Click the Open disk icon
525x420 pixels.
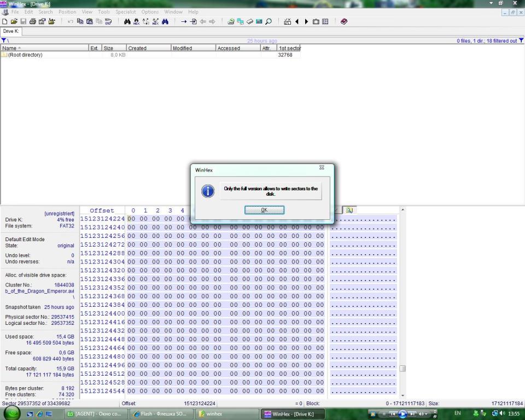[231, 21]
